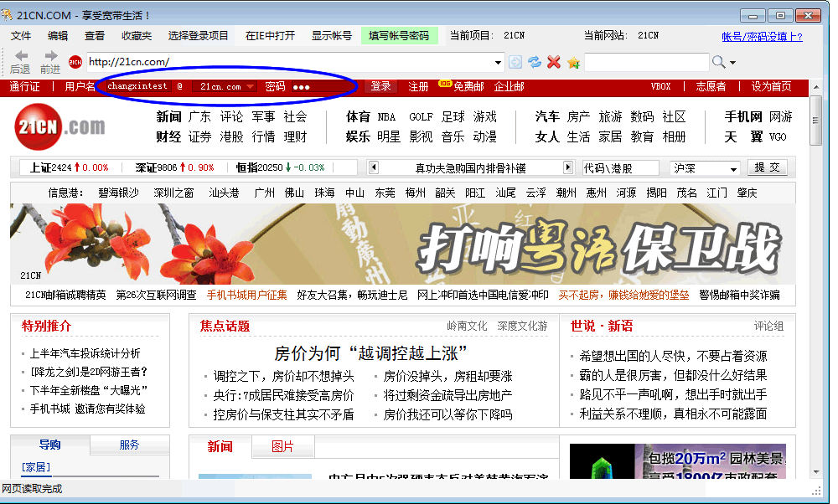Click the blue go-to-page icon after the address bar
Viewport: 838px width, 504px height.
(x=515, y=62)
